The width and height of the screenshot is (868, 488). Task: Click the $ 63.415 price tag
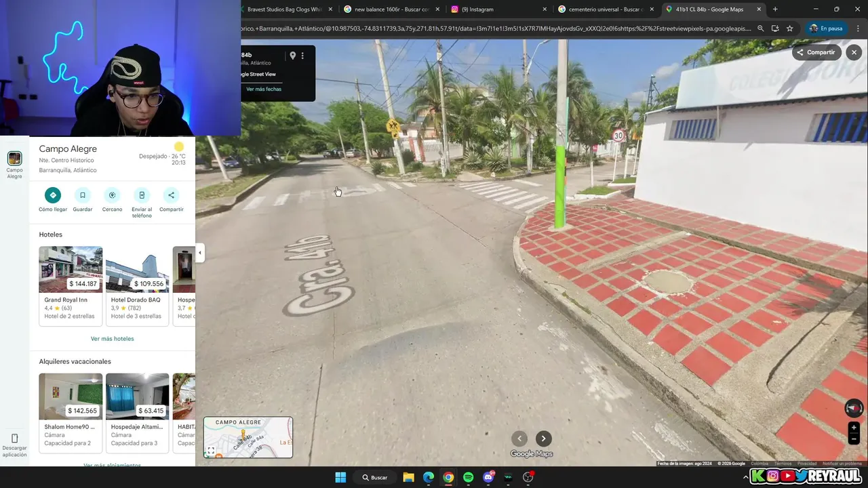tap(151, 410)
